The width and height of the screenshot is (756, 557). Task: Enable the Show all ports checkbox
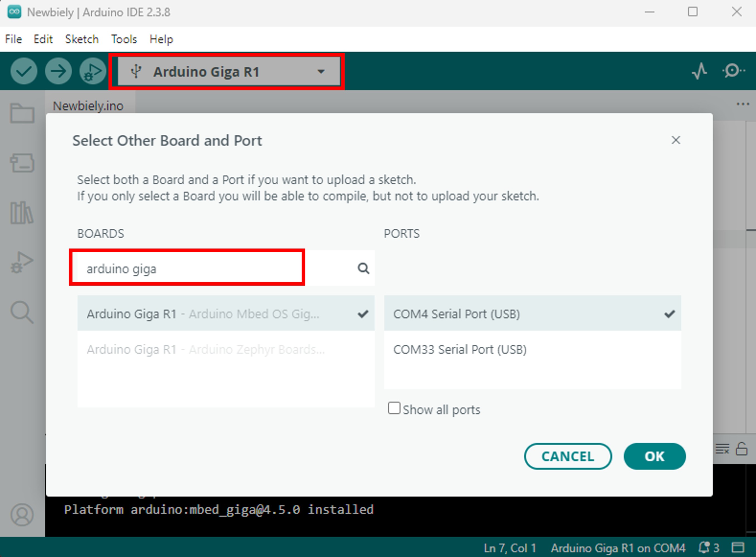394,409
